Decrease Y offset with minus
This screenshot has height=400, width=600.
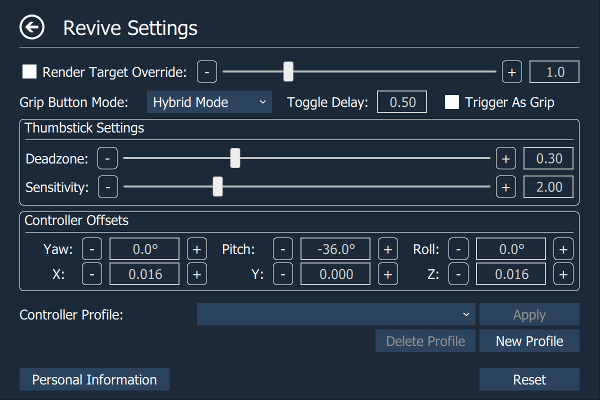click(x=283, y=274)
